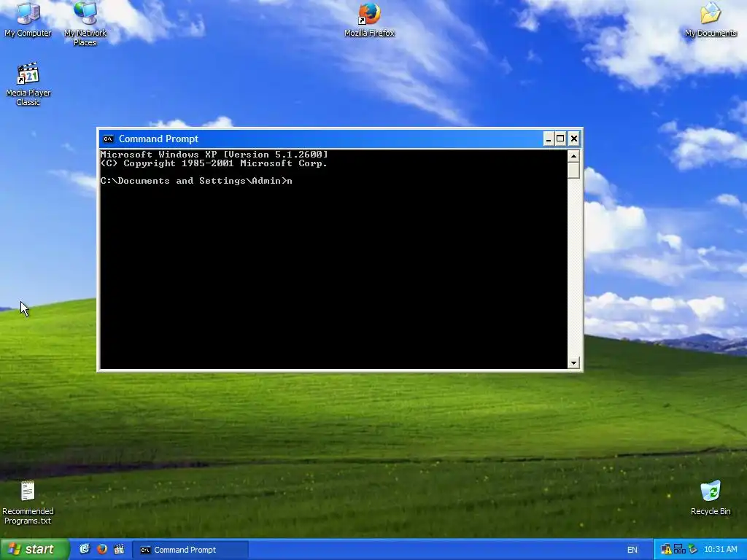Click the Command Prompt title bar icon

click(x=108, y=139)
